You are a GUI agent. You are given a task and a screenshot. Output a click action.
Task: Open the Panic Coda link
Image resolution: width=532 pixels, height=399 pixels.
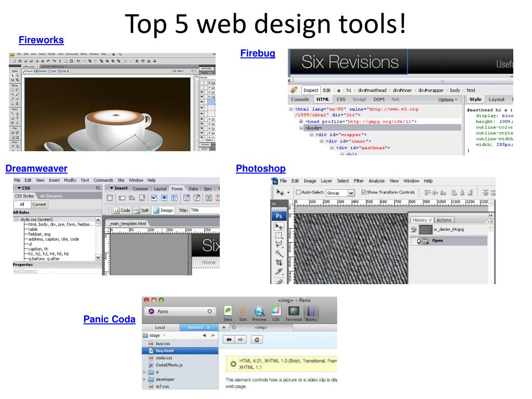coord(109,320)
